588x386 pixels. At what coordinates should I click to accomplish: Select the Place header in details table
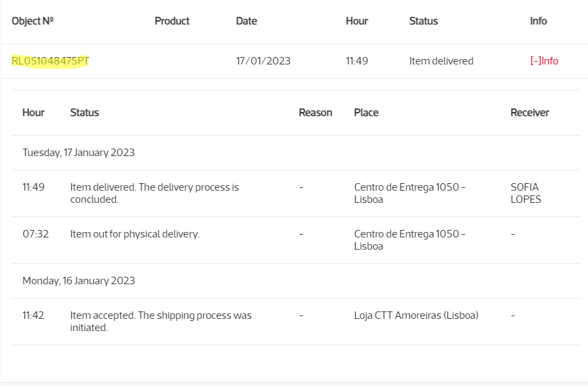(x=366, y=113)
